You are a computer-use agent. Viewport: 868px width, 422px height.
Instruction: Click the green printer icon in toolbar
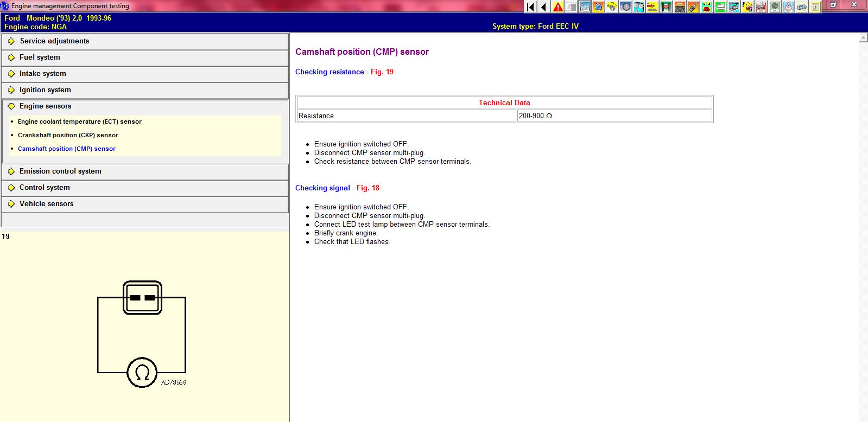720,7
